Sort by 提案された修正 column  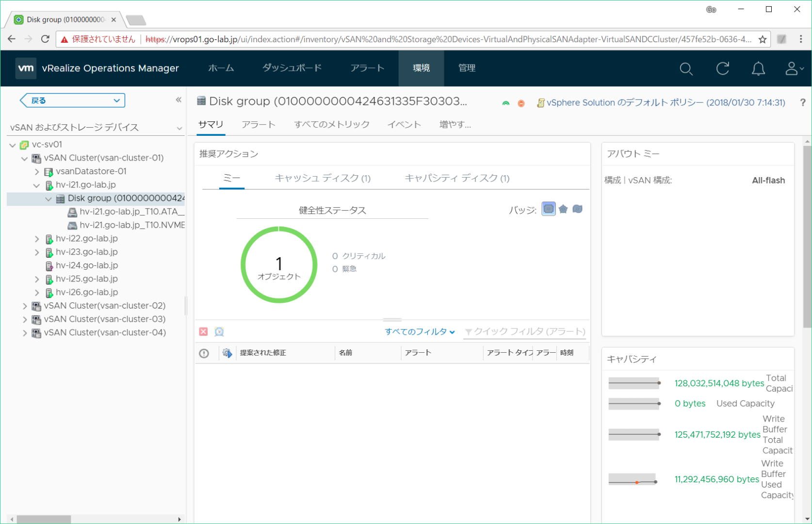[263, 353]
